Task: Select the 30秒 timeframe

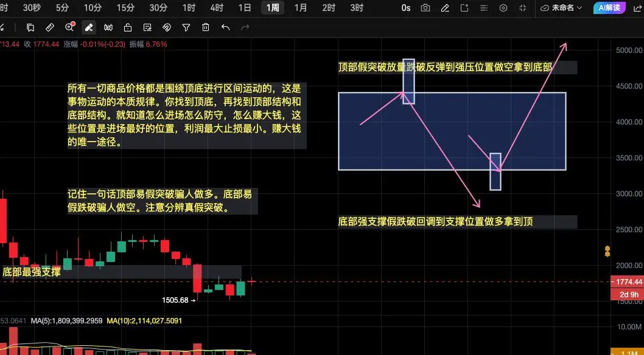Action: pyautogui.click(x=32, y=8)
